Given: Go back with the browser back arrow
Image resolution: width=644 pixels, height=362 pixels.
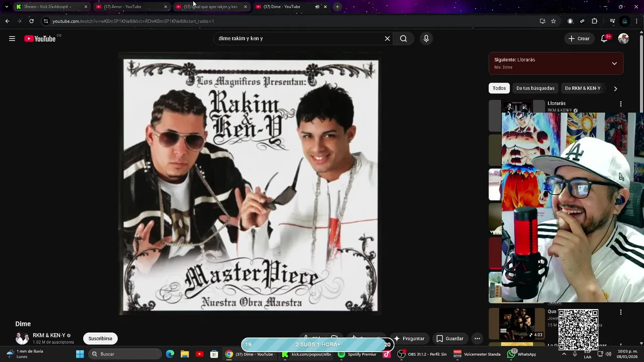Looking at the screenshot, I should pos(7,21).
